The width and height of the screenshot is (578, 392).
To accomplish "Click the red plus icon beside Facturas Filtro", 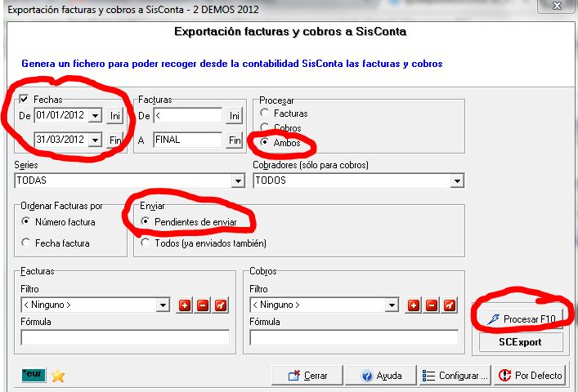I will 184,305.
